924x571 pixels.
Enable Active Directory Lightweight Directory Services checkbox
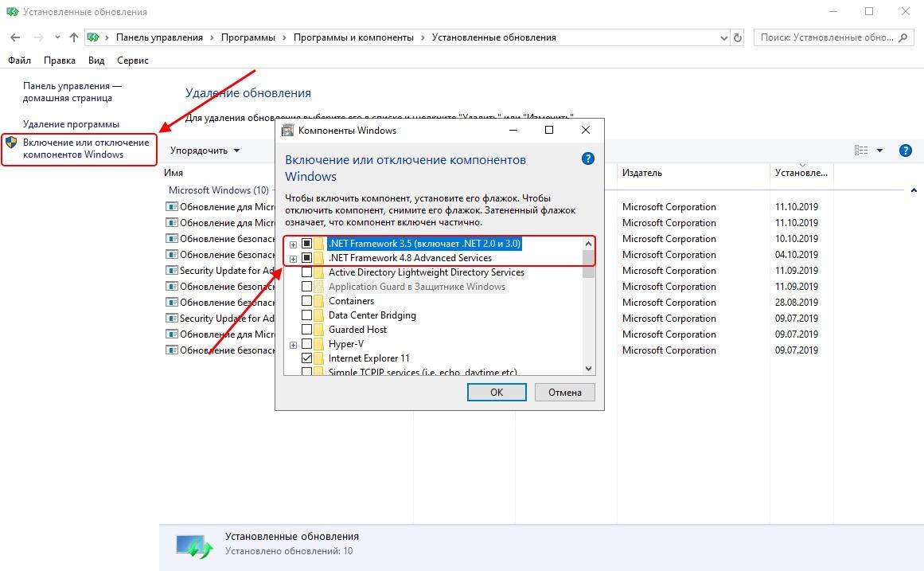306,272
